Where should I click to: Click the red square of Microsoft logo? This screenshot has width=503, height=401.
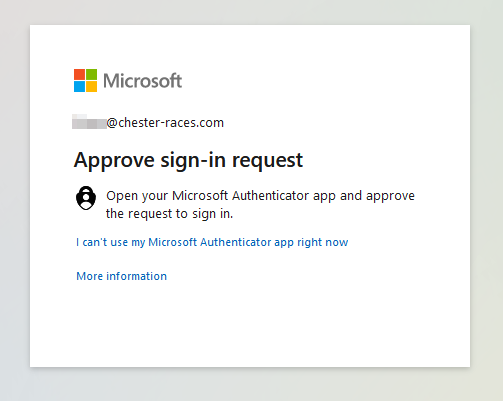coord(79,74)
